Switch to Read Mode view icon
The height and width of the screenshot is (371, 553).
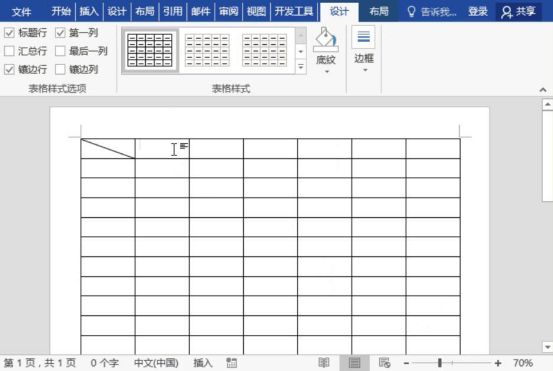(324, 363)
